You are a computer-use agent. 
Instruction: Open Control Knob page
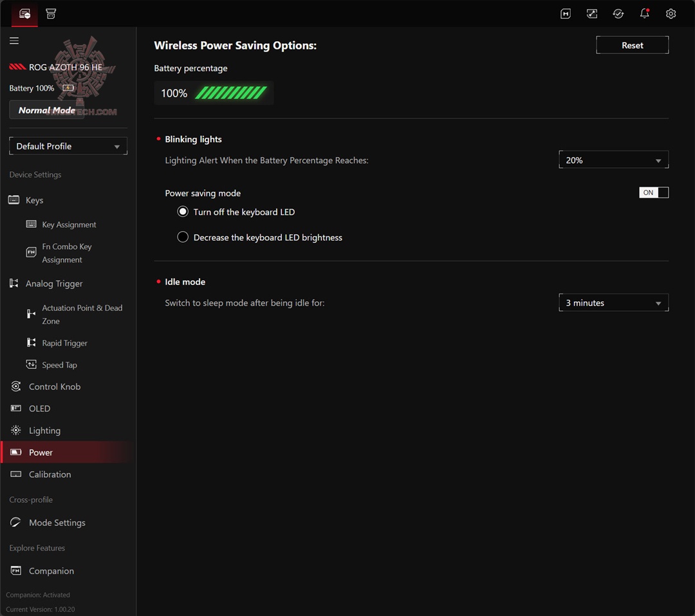(55, 386)
